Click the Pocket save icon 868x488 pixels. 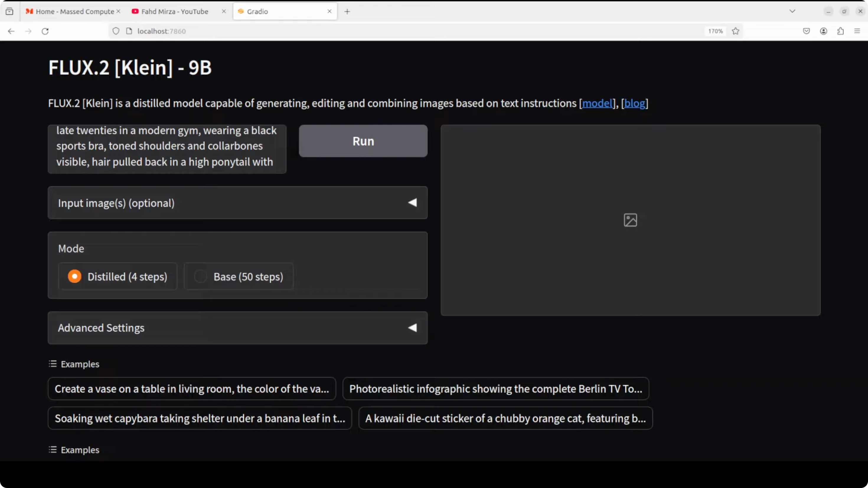click(x=806, y=31)
